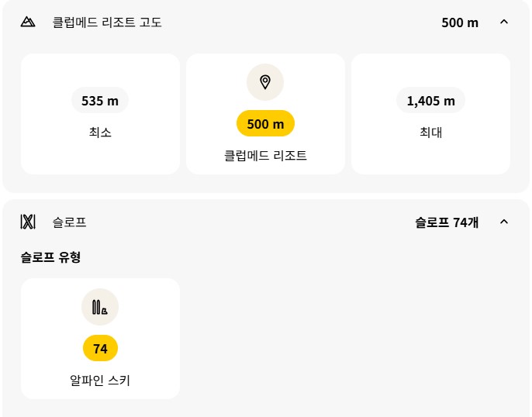Click the alpine ski icon above 74
This screenshot has height=417, width=532.
tap(100, 307)
